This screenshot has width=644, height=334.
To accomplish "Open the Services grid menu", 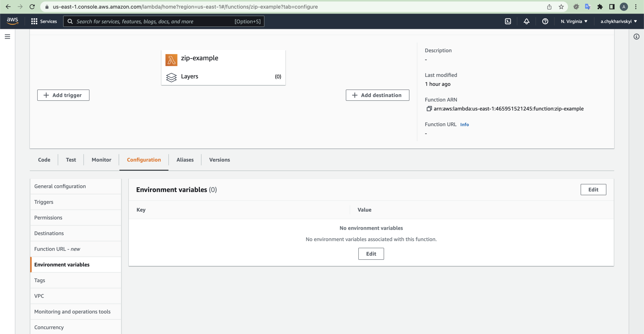I will pos(44,21).
